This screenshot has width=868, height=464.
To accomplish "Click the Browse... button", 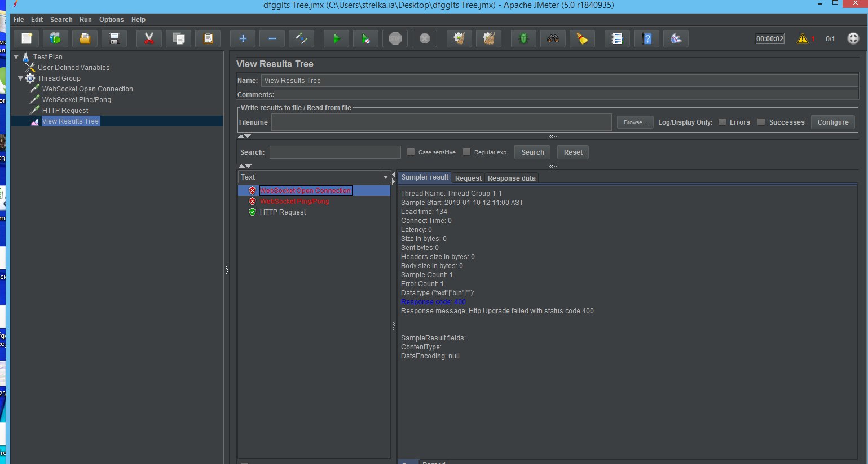I will click(635, 122).
